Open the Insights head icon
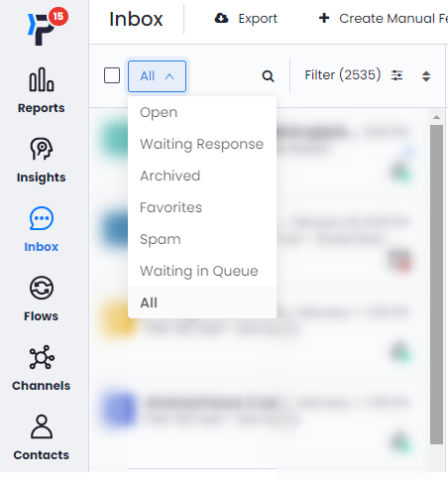Image resolution: width=448 pixels, height=485 pixels. (42, 149)
